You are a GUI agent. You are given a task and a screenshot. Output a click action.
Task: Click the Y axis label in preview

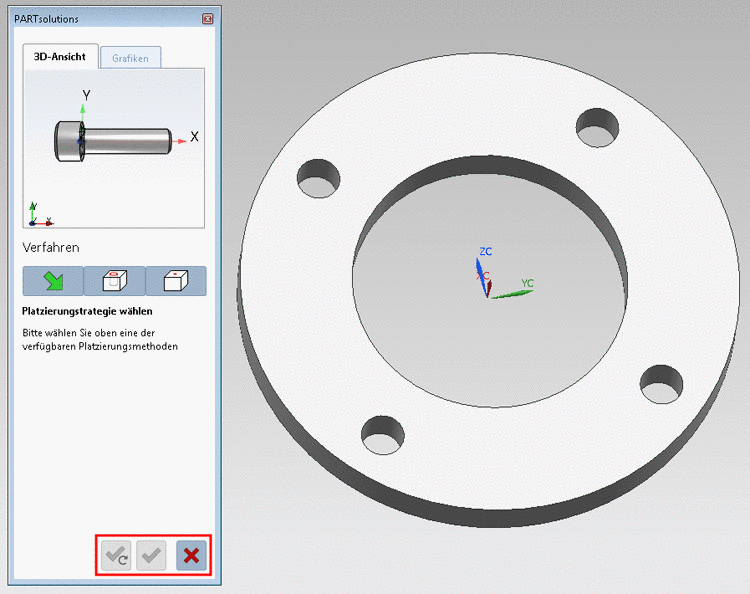[86, 96]
